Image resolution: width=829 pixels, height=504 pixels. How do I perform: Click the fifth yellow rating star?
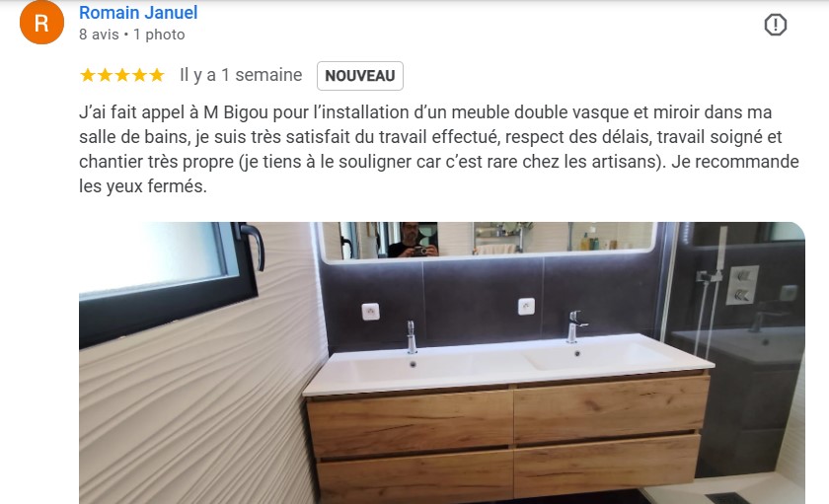tap(157, 75)
